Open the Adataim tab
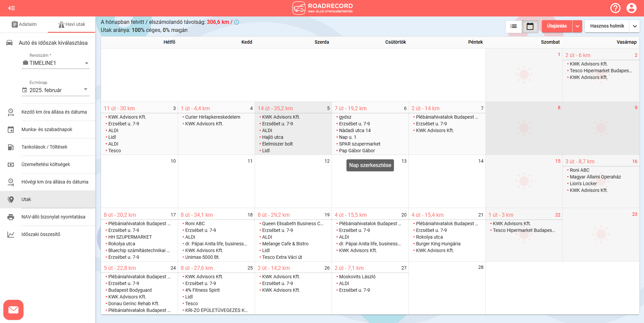Image resolution: width=644 pixels, height=323 pixels. (24, 24)
